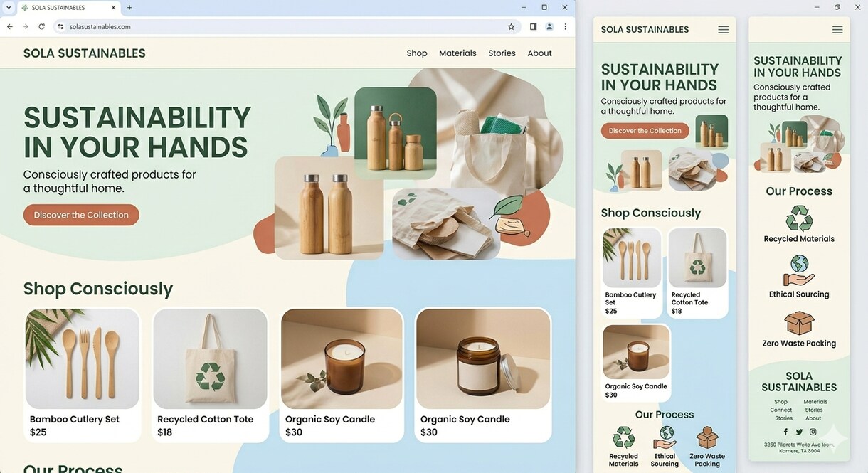Expand the tab search dropdown arrow
This screenshot has width=868, height=473.
[7, 8]
